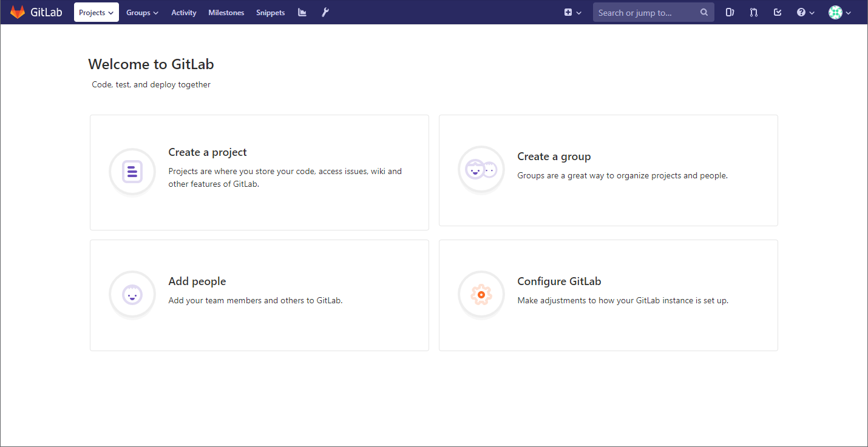Open Snippets in the top navigation
Viewport: 868px width, 447px height.
click(x=270, y=12)
